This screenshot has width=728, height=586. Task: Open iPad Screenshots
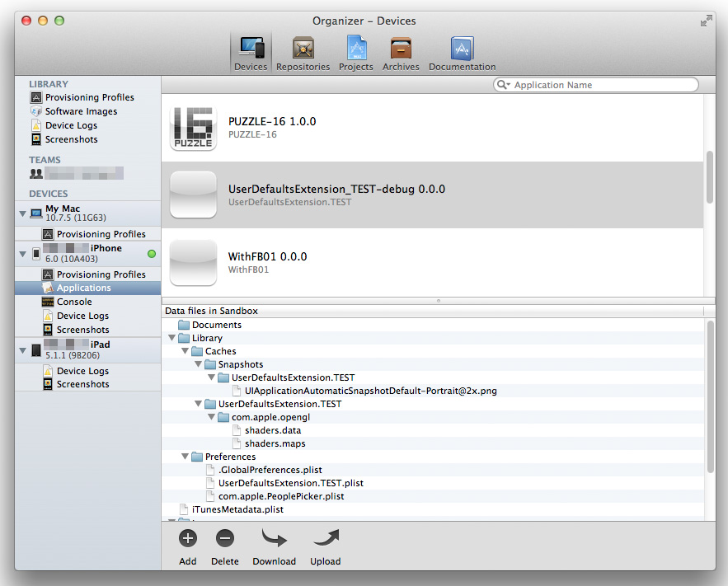pos(76,384)
